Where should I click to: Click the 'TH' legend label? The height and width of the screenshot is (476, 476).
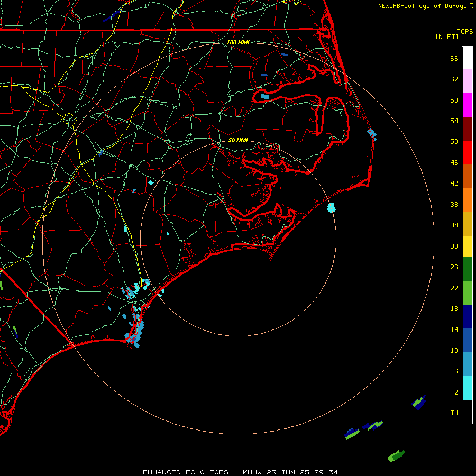coord(454,413)
